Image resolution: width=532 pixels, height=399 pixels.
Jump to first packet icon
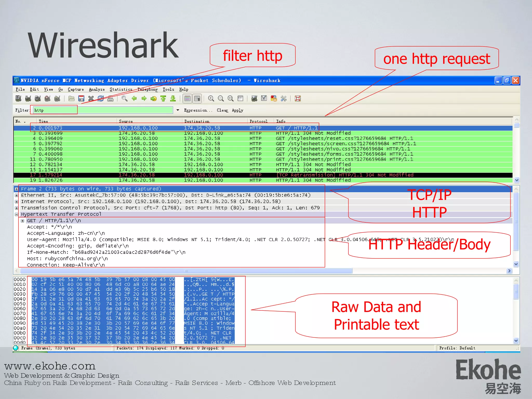163,98
